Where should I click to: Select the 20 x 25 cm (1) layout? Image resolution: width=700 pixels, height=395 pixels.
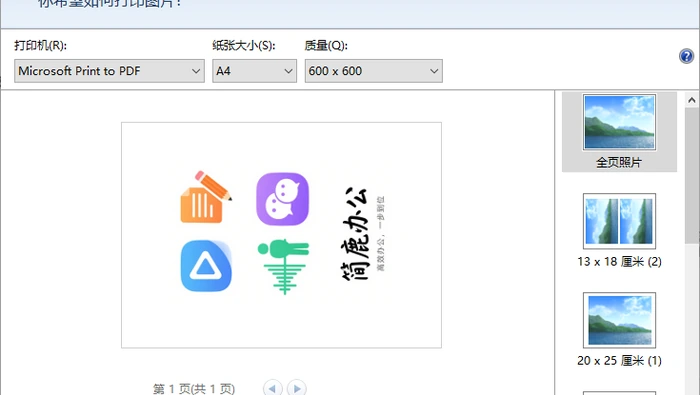coord(619,320)
